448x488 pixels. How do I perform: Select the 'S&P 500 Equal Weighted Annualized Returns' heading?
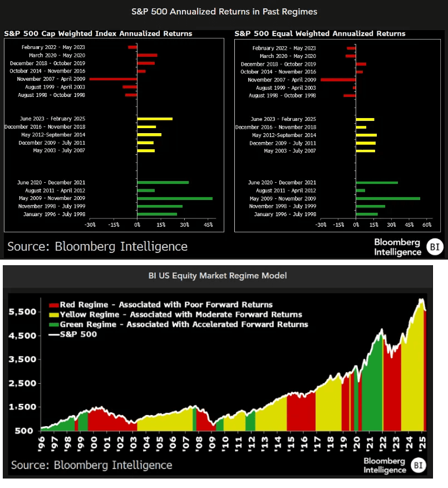tap(320, 33)
